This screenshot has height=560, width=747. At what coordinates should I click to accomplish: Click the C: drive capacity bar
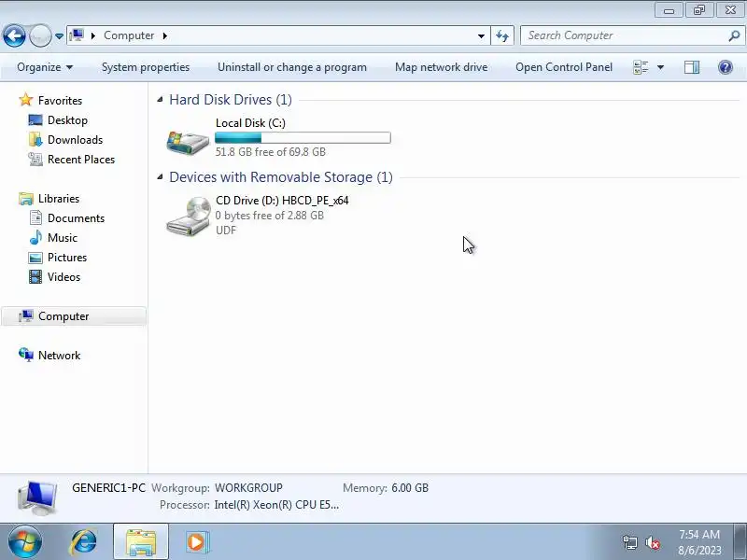[303, 138]
